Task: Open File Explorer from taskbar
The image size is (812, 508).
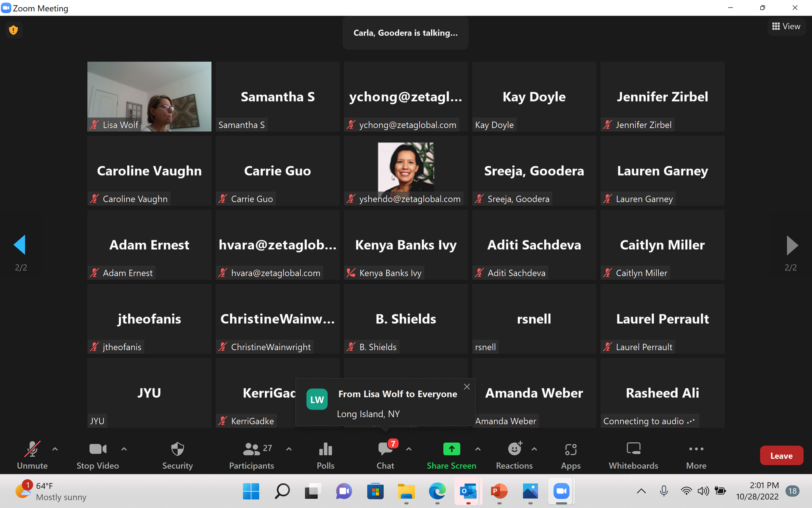Action: pyautogui.click(x=406, y=491)
